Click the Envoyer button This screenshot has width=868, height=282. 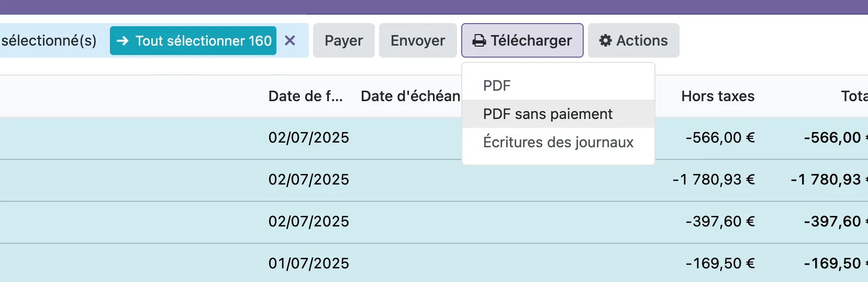click(418, 40)
